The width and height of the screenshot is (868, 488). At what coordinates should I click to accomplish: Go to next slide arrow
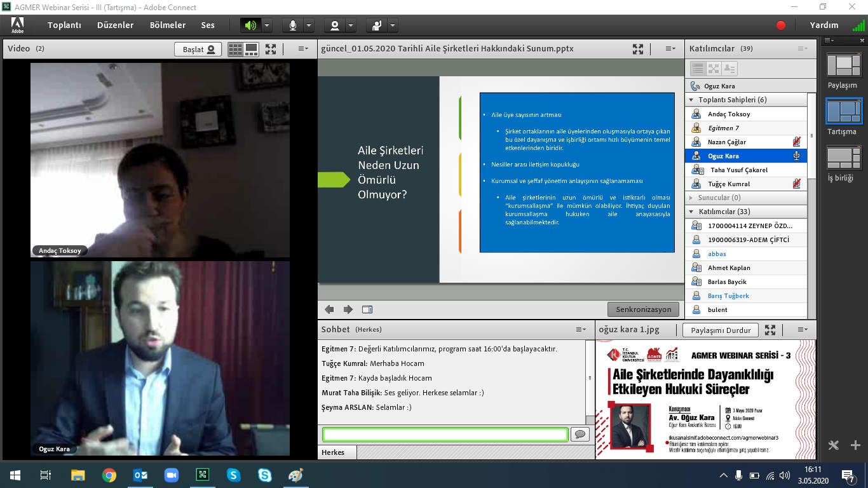click(x=348, y=309)
